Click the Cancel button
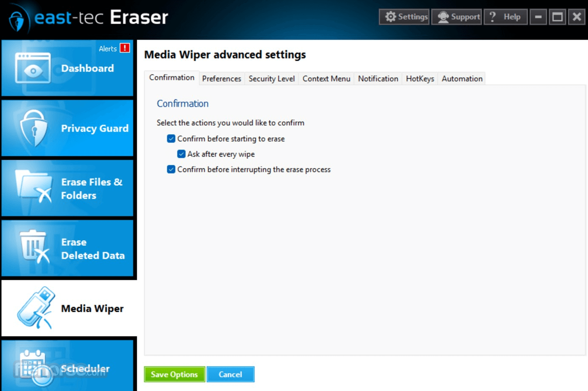The width and height of the screenshot is (588, 391). pos(231,374)
